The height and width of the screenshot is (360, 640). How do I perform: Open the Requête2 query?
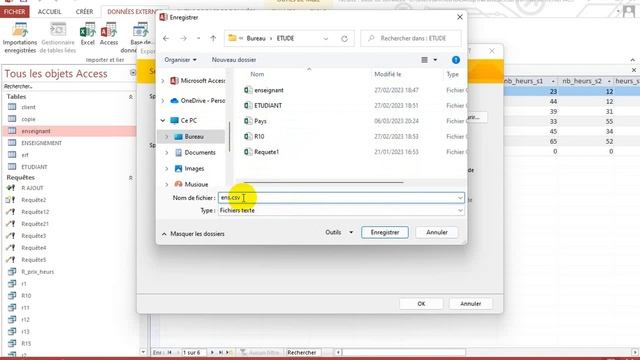pyautogui.click(x=33, y=200)
